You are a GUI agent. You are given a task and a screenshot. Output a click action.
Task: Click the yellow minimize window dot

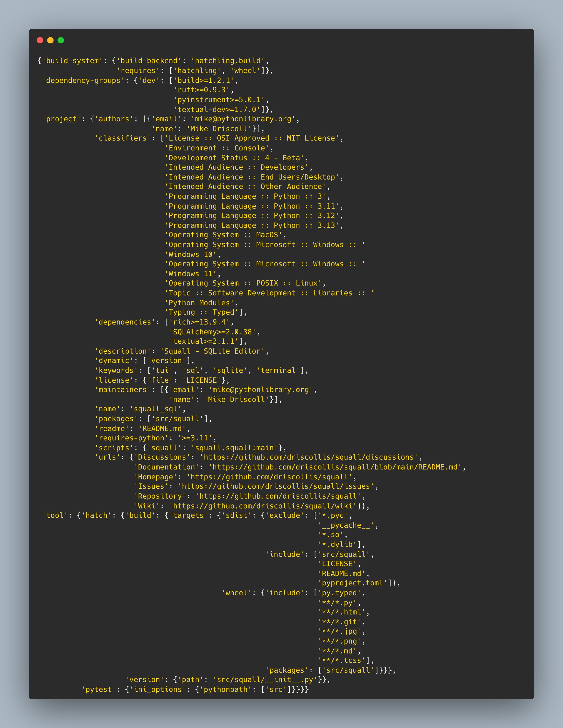[x=50, y=40]
